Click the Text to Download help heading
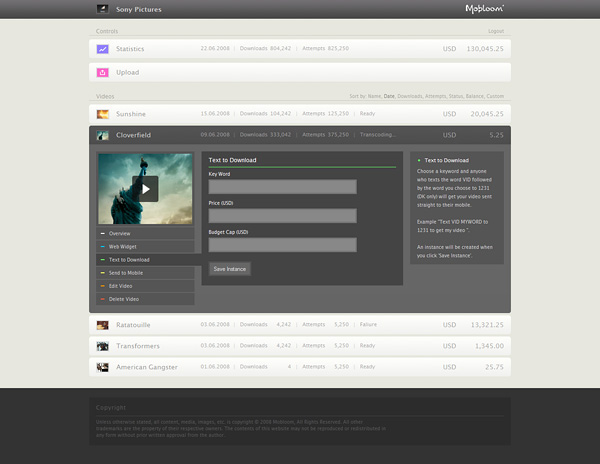Image resolution: width=600 pixels, height=464 pixels. tap(447, 160)
